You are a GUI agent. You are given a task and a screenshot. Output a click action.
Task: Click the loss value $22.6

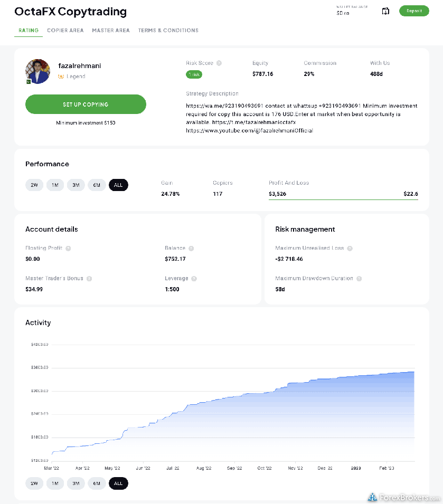tap(411, 194)
